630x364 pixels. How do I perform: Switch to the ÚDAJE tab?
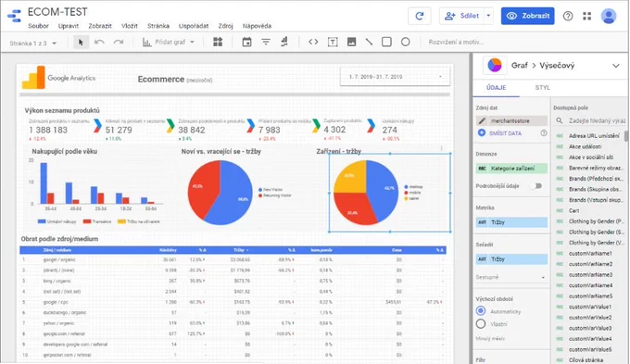click(x=497, y=88)
